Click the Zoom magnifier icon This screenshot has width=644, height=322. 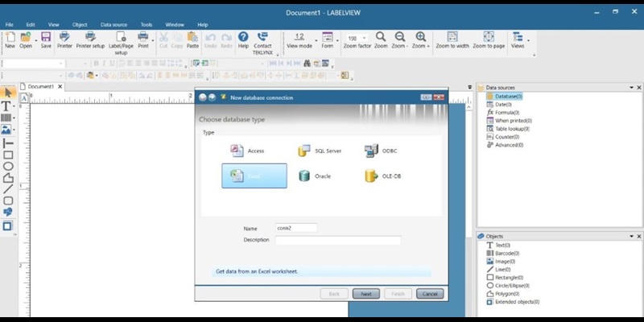point(381,39)
